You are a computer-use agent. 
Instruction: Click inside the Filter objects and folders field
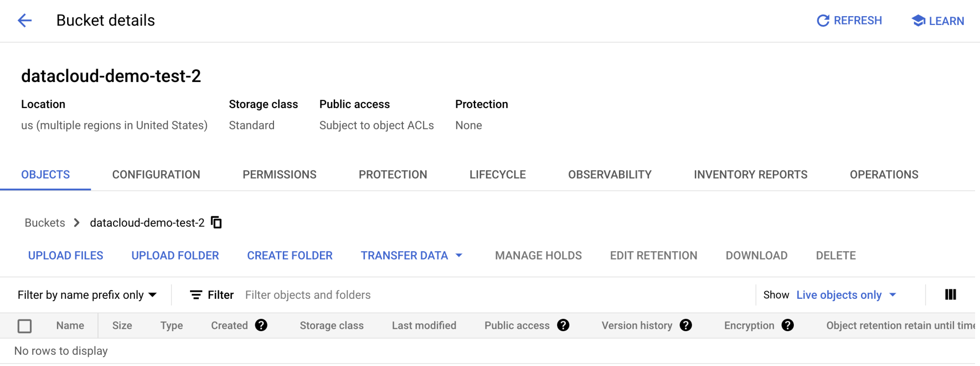(308, 294)
